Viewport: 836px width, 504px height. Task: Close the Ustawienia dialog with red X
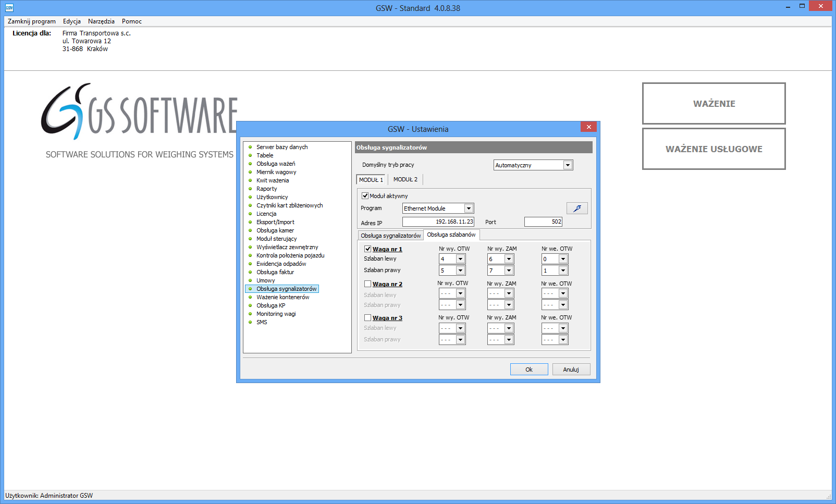coord(588,127)
